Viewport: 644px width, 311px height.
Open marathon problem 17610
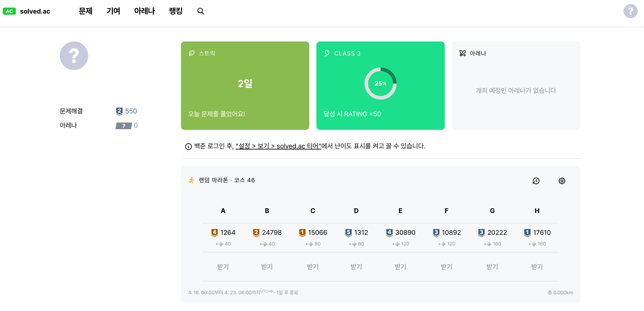[541, 233]
